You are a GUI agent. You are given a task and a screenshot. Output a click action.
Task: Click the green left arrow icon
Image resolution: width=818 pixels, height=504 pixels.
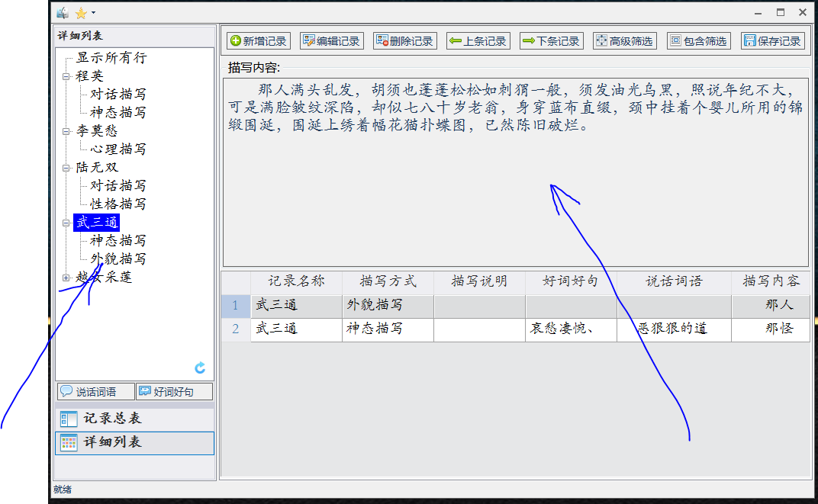click(x=456, y=40)
